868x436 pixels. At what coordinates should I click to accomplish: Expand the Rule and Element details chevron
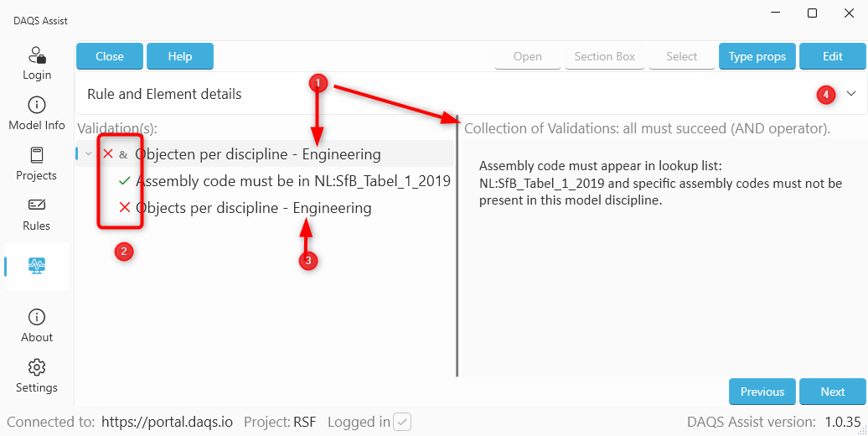coord(851,94)
